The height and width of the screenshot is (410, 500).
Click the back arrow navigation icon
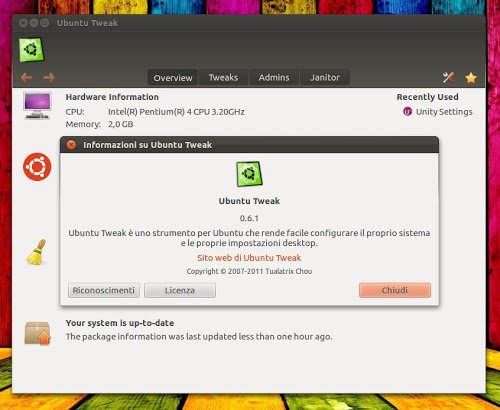[x=27, y=78]
